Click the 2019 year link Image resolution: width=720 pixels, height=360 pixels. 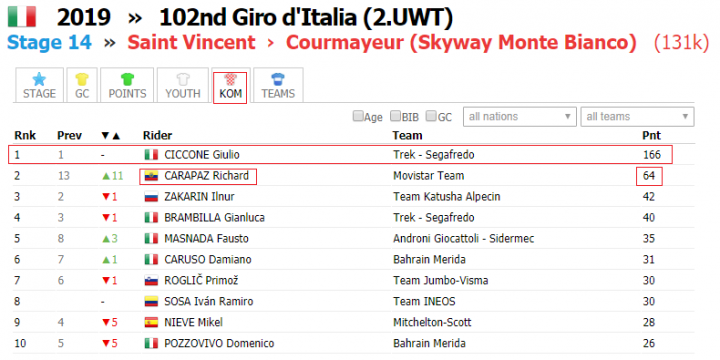tap(84, 17)
